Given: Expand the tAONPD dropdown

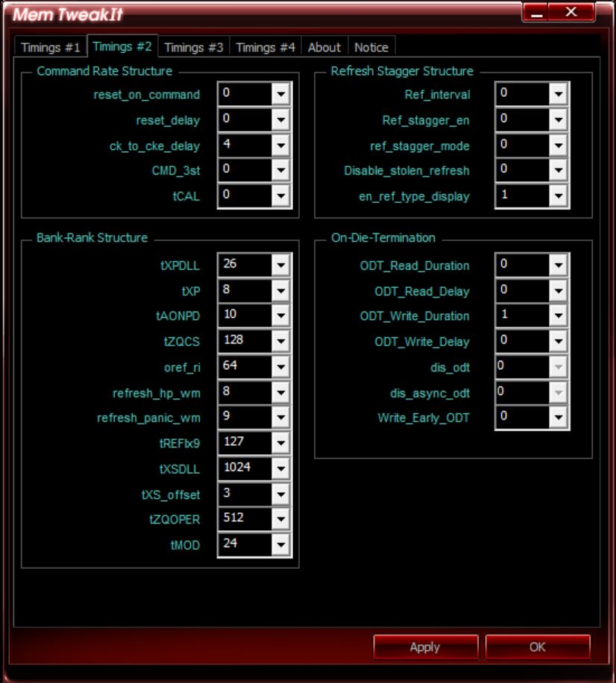Looking at the screenshot, I should (280, 315).
